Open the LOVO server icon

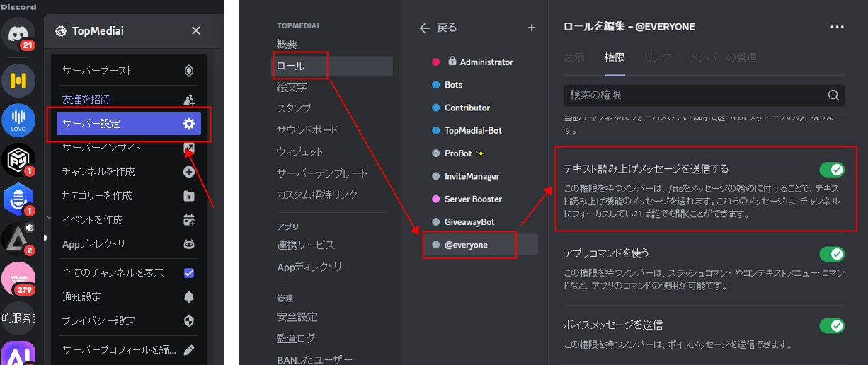coord(18,120)
